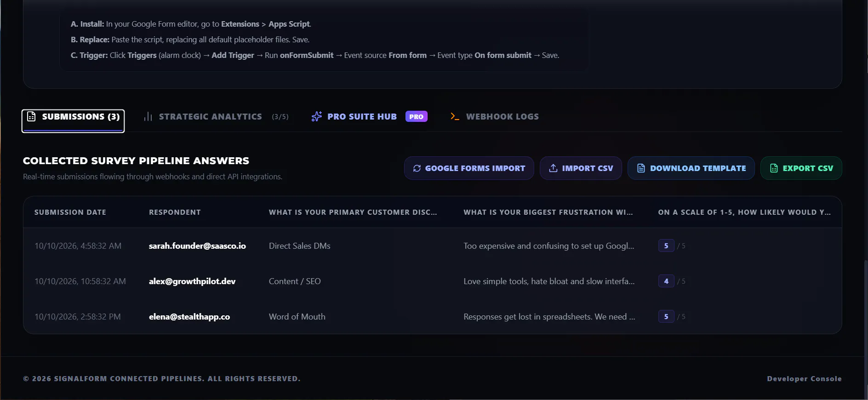Switch to the Strategic Analytics tab
Image resolution: width=868 pixels, height=400 pixels.
(x=216, y=117)
